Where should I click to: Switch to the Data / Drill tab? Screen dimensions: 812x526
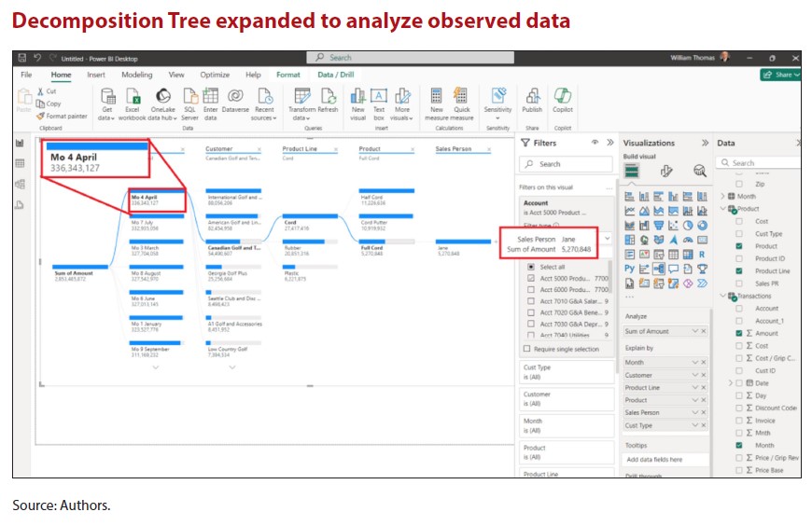coord(335,75)
